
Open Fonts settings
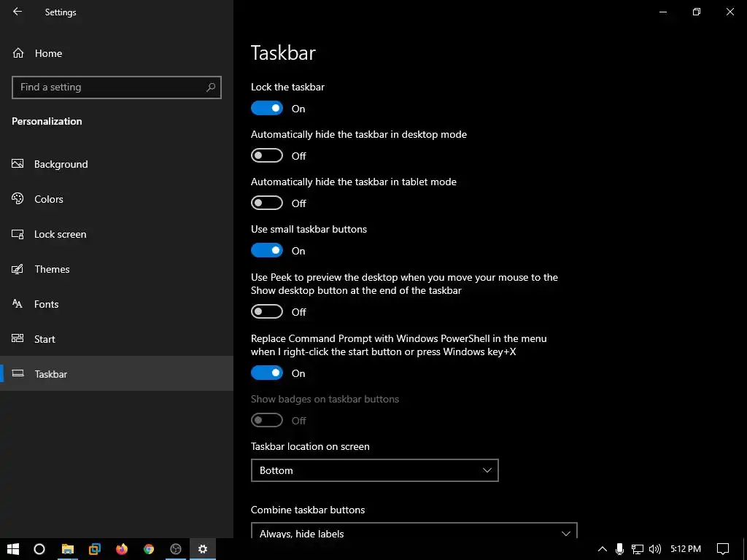117,304
